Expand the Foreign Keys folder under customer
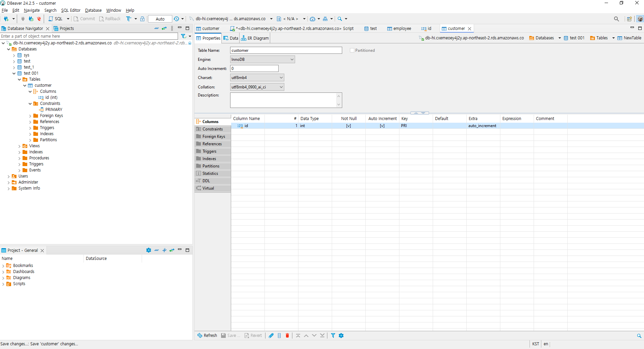This screenshot has height=349, width=644. click(x=30, y=116)
